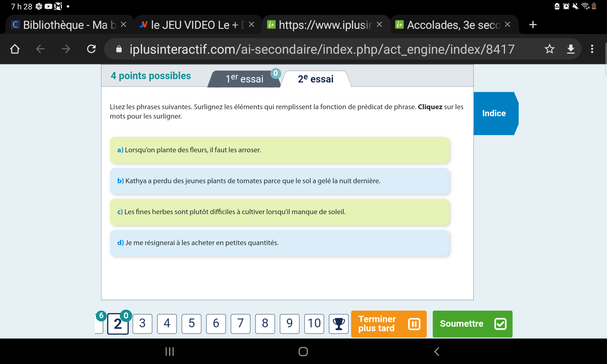Click the Soumettre button
The height and width of the screenshot is (364, 607).
pyautogui.click(x=472, y=324)
